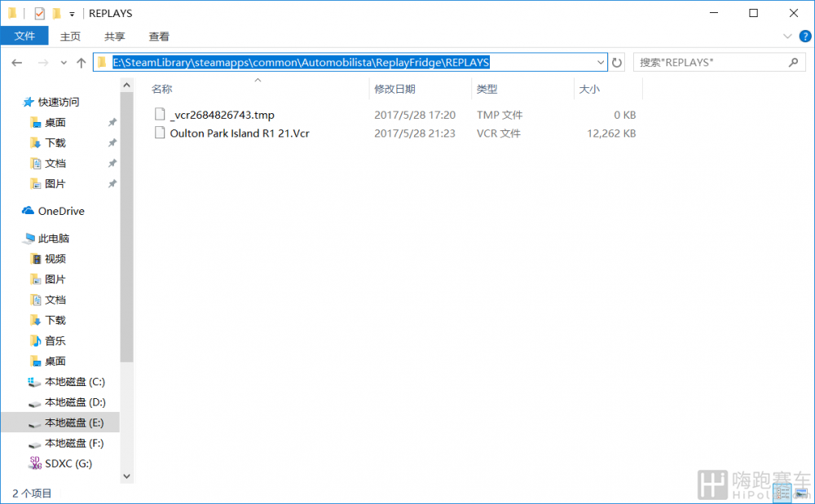Click navigation pane scroll up arrow
Screen dimensions: 815x504
pyautogui.click(x=127, y=85)
